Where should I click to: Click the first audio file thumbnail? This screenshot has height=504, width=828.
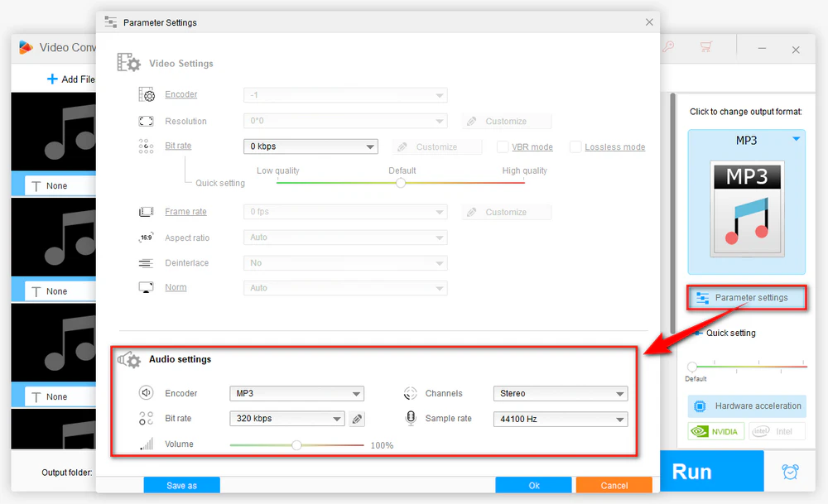[53, 132]
